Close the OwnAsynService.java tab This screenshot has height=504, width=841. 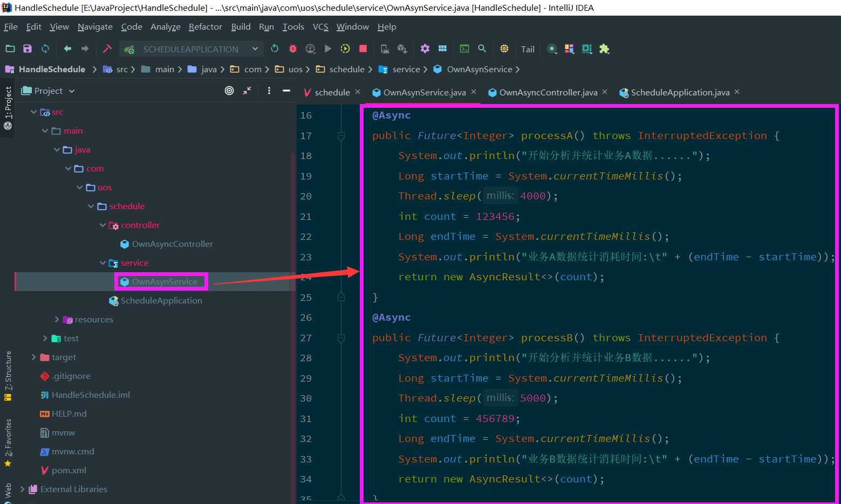tap(474, 92)
